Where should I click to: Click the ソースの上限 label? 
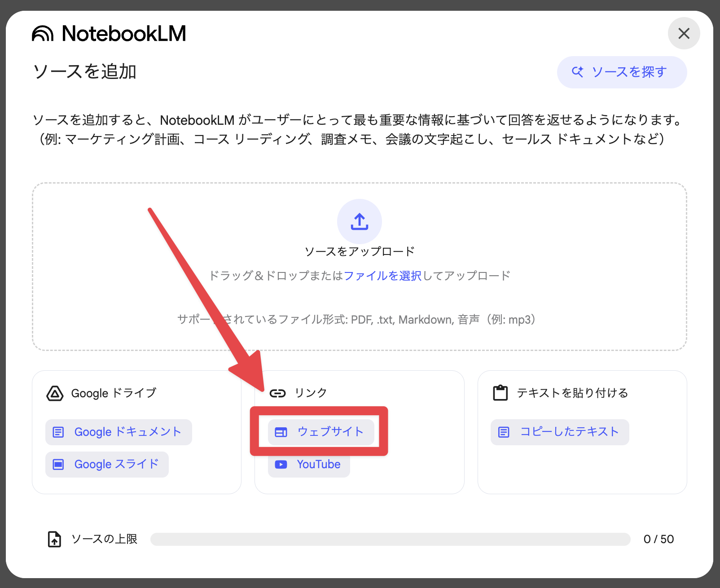click(104, 539)
